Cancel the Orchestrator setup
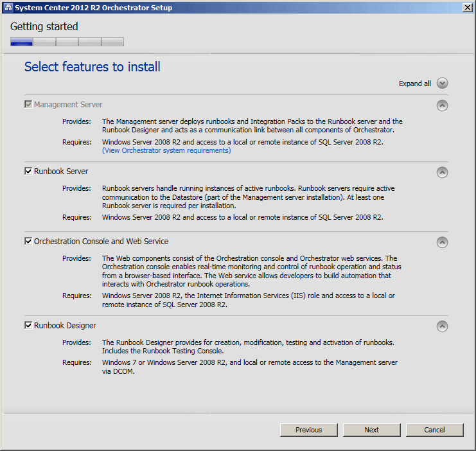This screenshot has width=476, height=451. (x=434, y=430)
